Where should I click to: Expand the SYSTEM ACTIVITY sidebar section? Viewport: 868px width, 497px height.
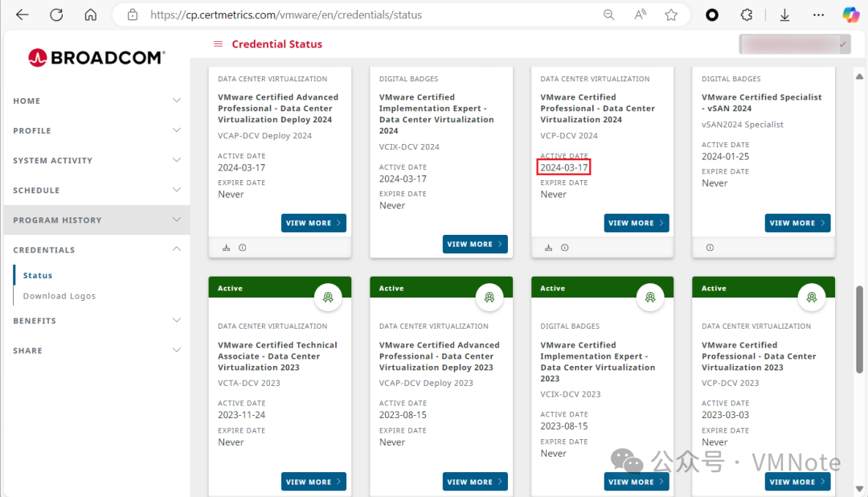click(96, 161)
